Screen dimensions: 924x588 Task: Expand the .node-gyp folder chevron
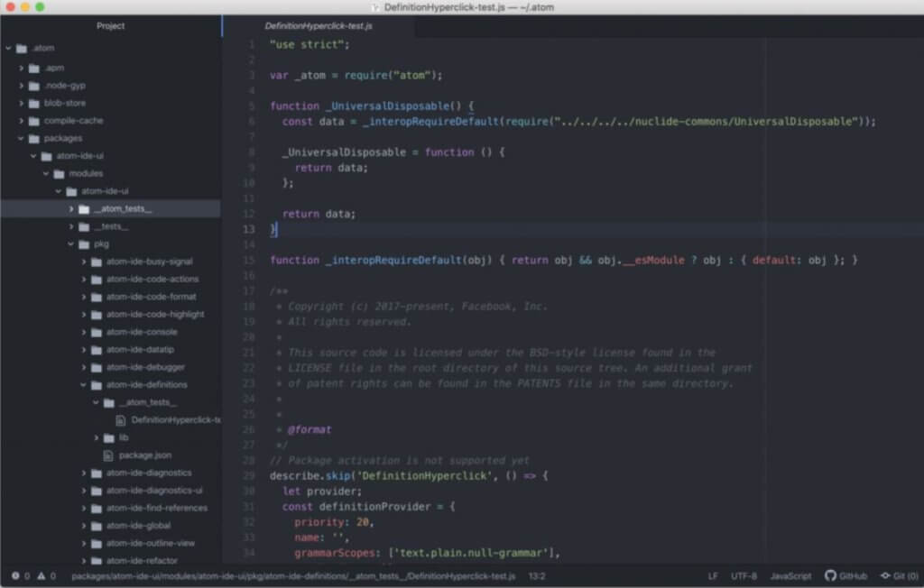coord(22,86)
